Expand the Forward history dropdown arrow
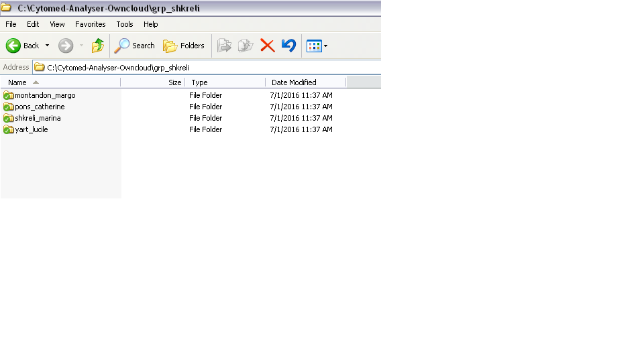The width and height of the screenshot is (644, 362). (x=81, y=46)
